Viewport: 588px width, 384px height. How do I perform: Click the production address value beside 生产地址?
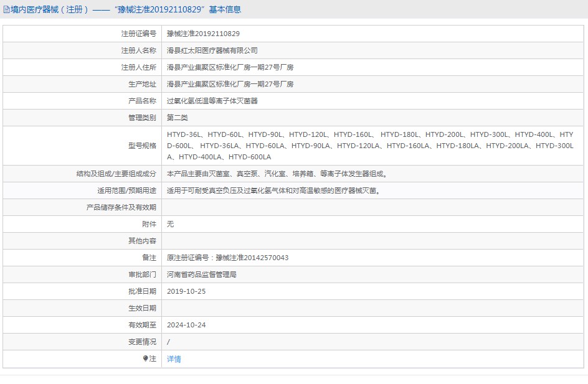pos(230,84)
